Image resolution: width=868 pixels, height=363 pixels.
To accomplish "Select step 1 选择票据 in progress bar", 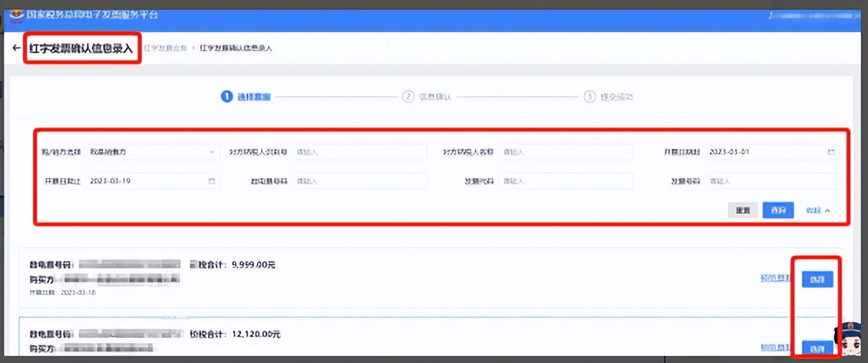I will (x=245, y=96).
